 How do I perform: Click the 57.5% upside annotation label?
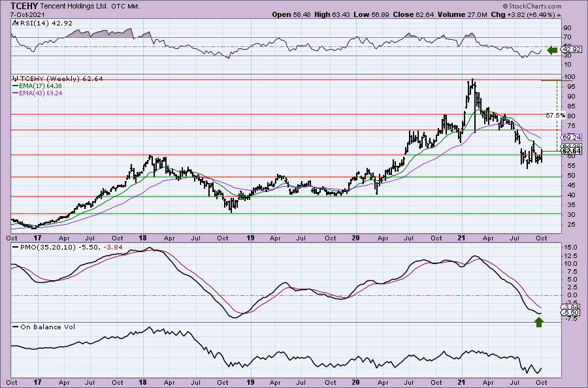click(555, 116)
